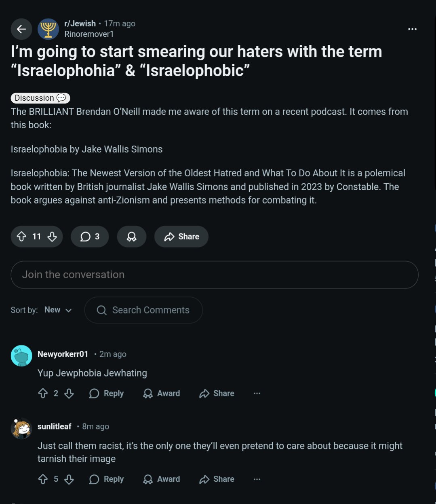Share sunlitleaf's comment
Screen dimensions: 436x504
(217, 479)
